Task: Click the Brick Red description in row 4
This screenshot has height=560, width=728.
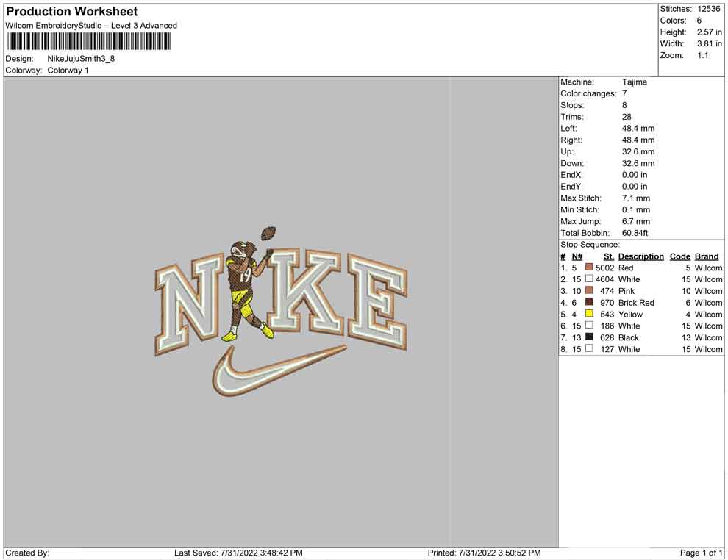Action: pos(636,302)
